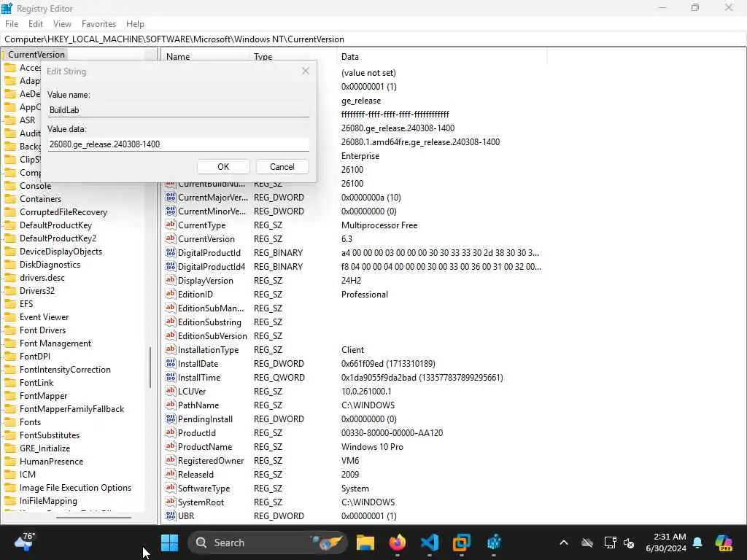Show hidden system tray icons
The width and height of the screenshot is (747, 560).
[x=564, y=542]
